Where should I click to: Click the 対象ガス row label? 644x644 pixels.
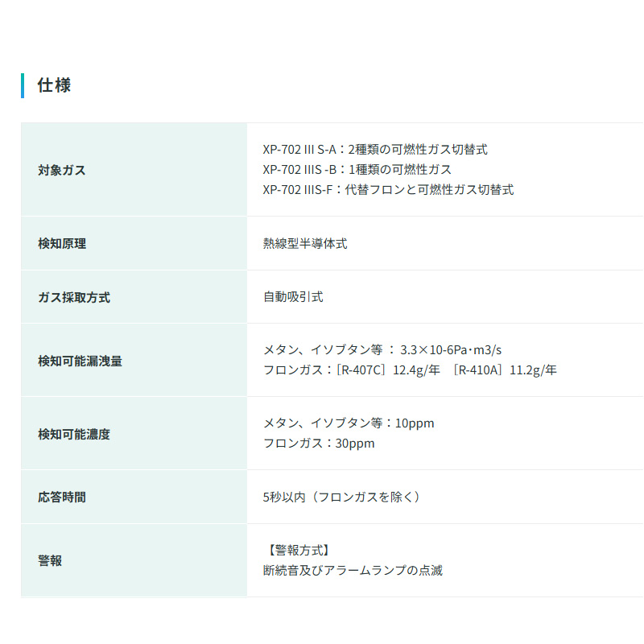pos(61,170)
